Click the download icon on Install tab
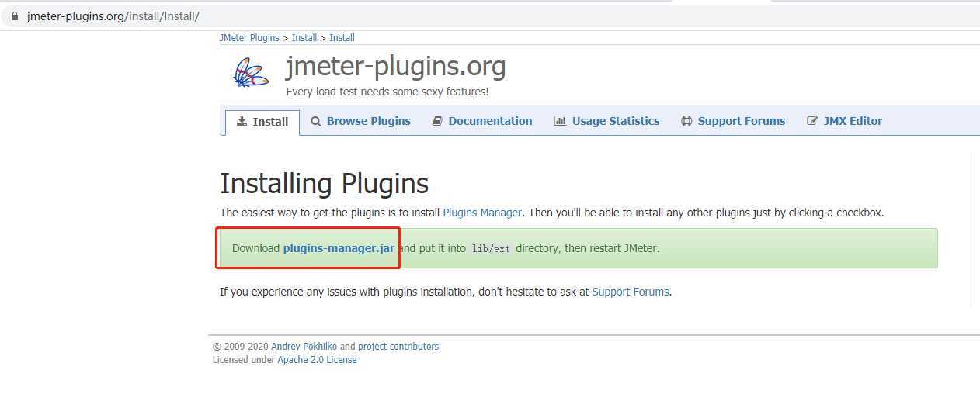The image size is (980, 394). (x=242, y=121)
